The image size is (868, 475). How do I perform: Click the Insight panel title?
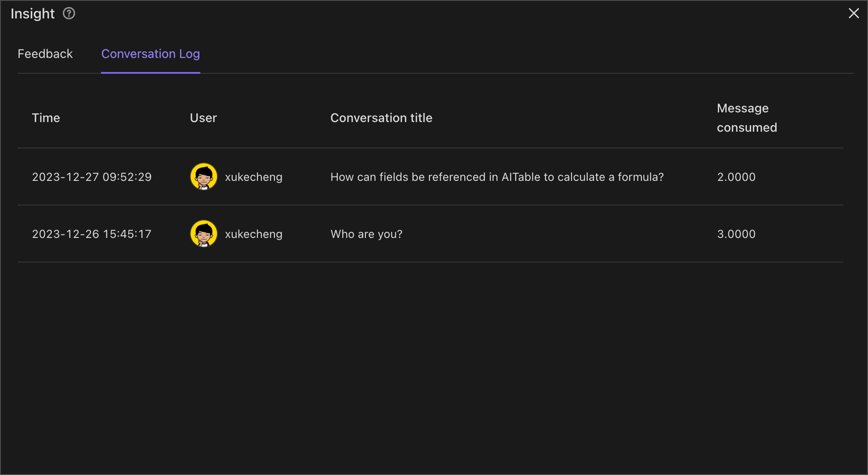pyautogui.click(x=33, y=14)
